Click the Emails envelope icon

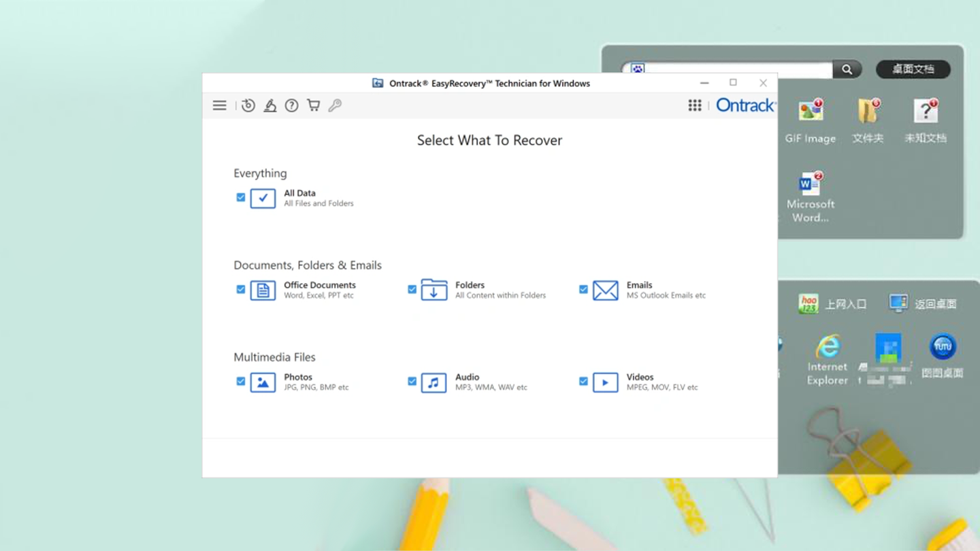point(605,290)
